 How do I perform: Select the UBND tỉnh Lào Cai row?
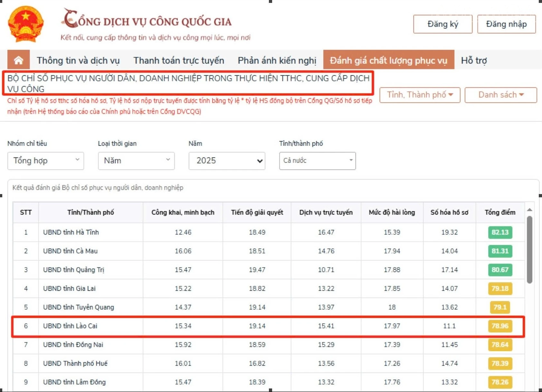[x=268, y=326]
